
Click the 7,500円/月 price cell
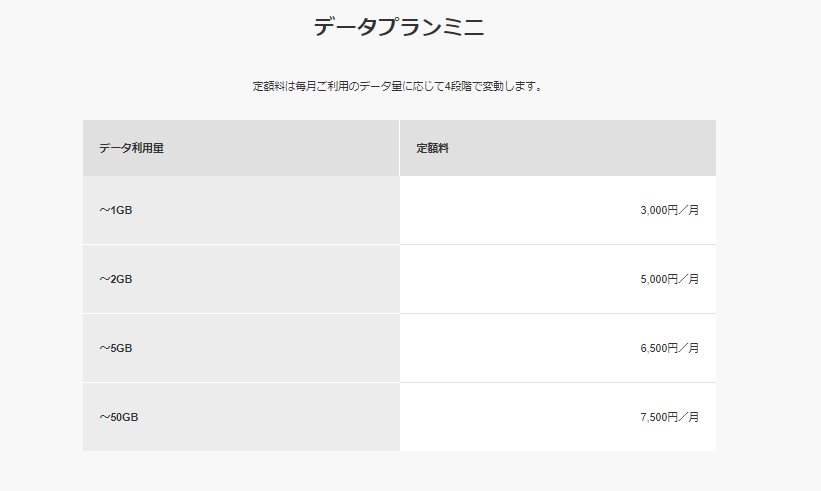(x=558, y=417)
